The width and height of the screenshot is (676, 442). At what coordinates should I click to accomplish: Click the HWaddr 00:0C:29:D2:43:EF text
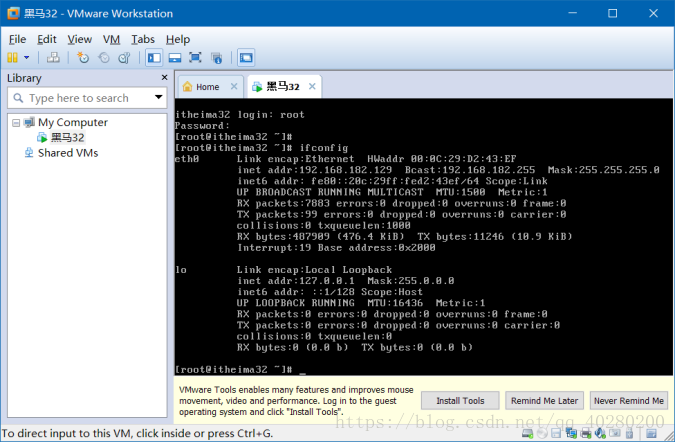point(442,159)
